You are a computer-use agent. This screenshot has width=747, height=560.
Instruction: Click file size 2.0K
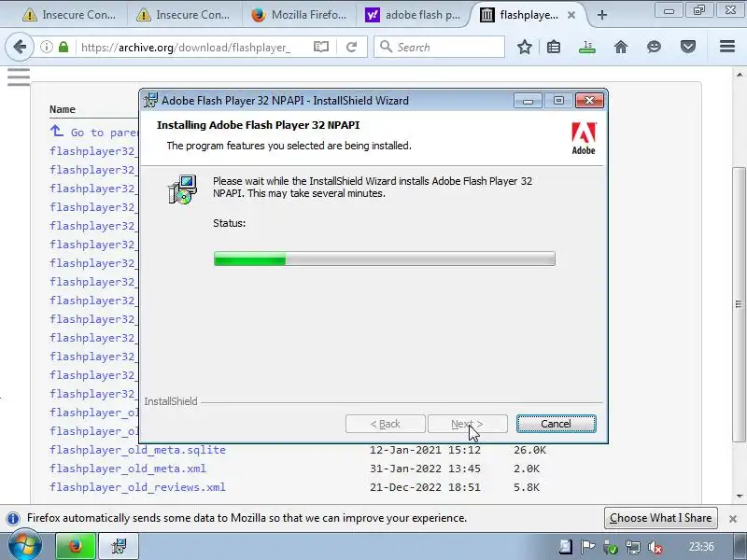point(527,469)
